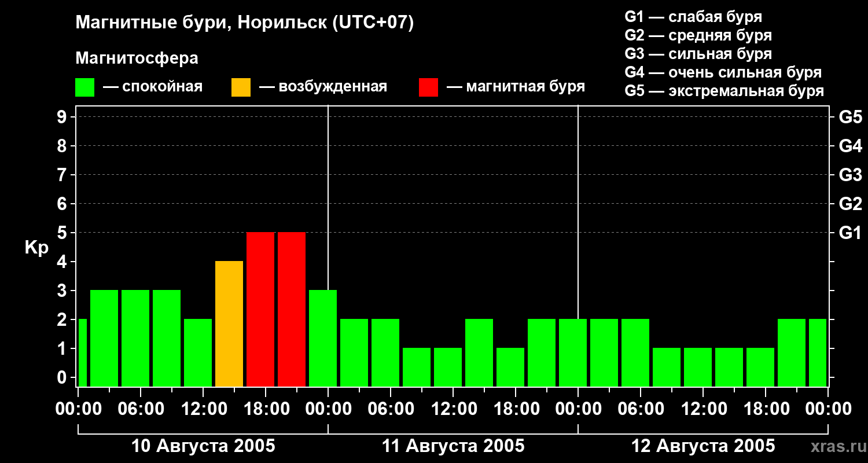The image size is (868, 463).
Task: Click the green Kp 3 bar after midnight August 11
Action: (323, 338)
